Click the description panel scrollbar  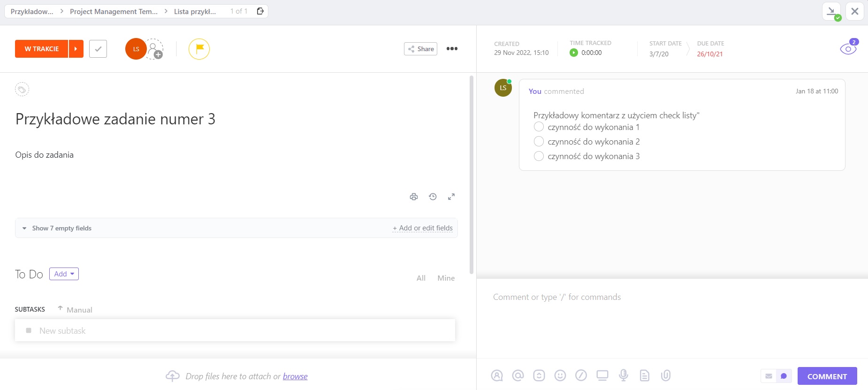tap(472, 174)
